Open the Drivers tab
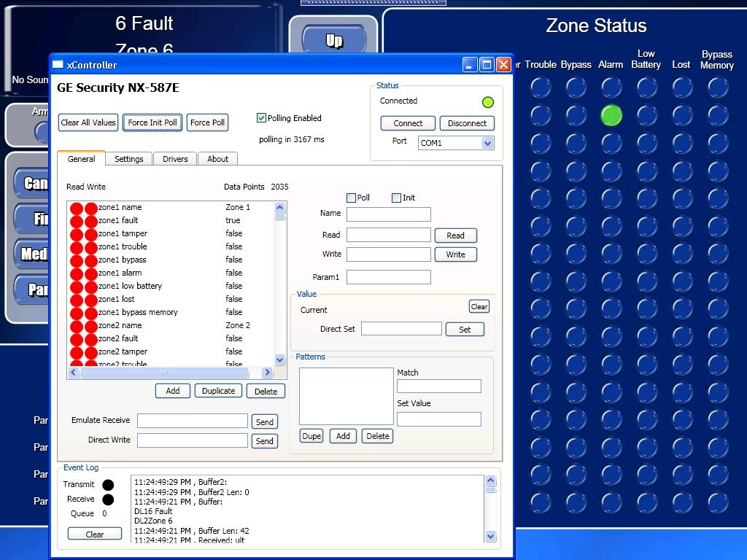 175,159
